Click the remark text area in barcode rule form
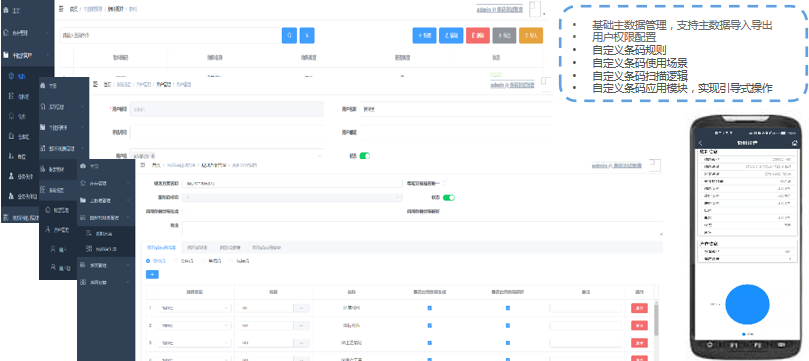 pyautogui.click(x=423, y=229)
